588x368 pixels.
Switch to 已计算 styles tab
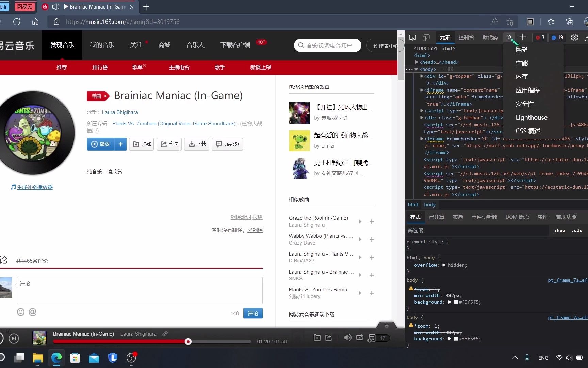point(437,217)
